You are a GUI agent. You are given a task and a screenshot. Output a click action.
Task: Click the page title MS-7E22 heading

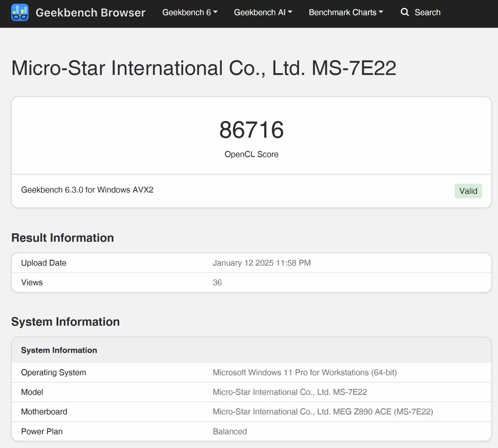click(x=204, y=68)
